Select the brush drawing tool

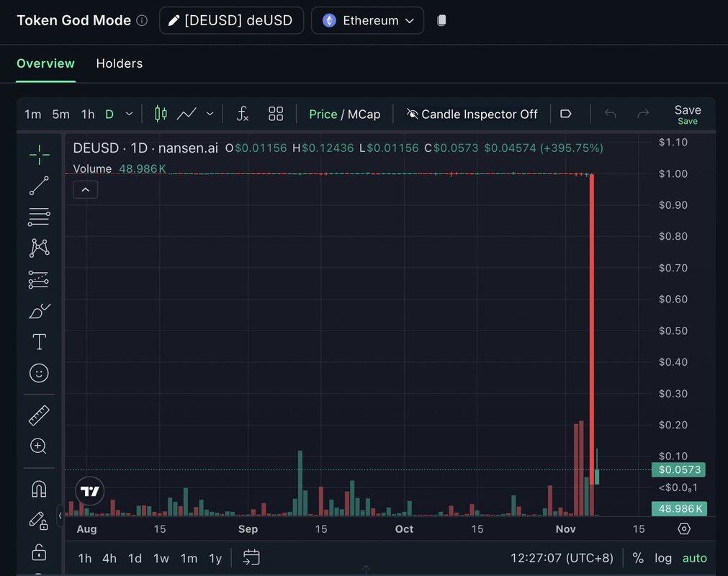coord(39,311)
